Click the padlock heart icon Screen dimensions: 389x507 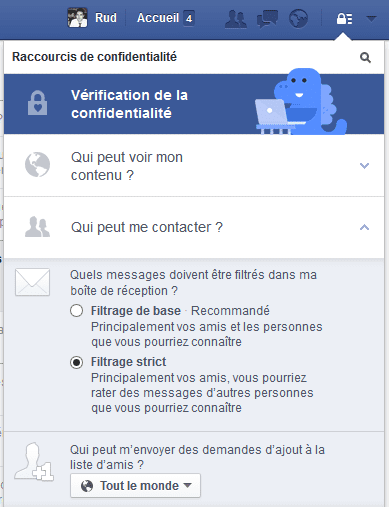pos(37,103)
